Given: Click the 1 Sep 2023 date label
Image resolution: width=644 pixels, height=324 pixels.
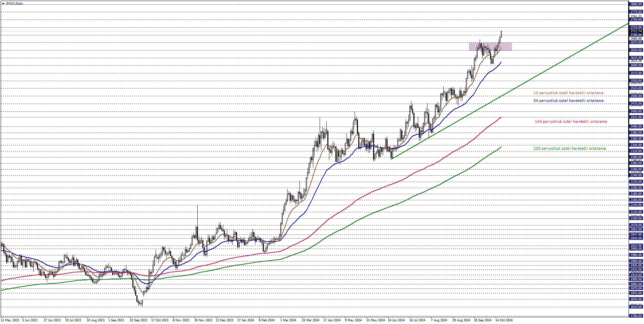Looking at the screenshot, I should [116, 320].
